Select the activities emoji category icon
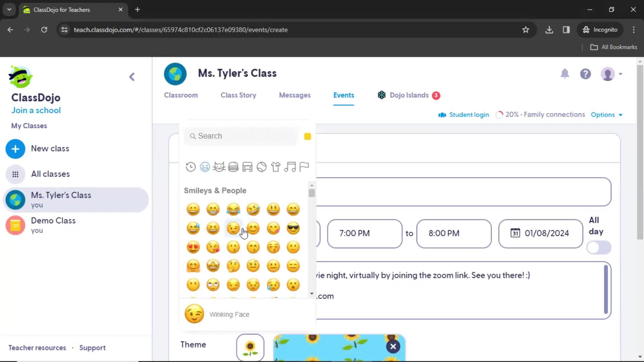This screenshot has height=362, width=644. click(x=261, y=167)
